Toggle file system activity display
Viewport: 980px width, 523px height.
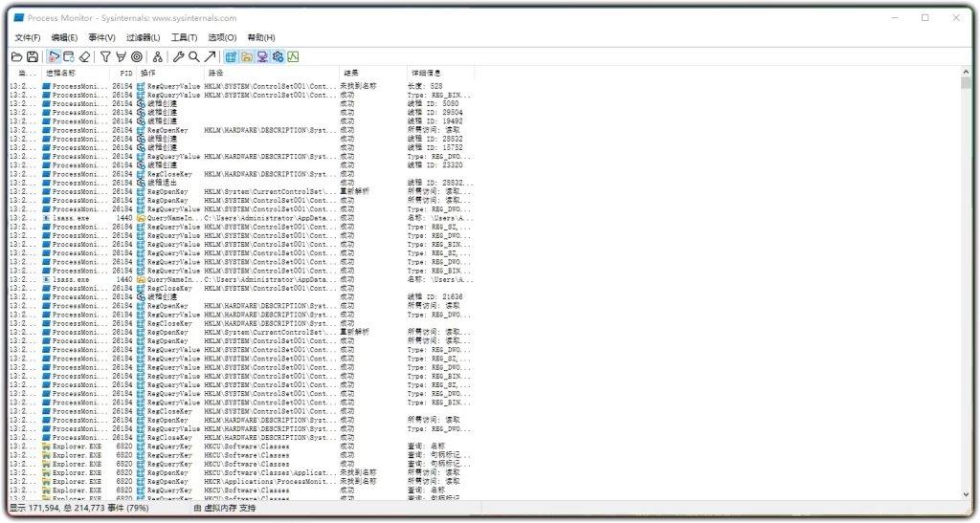point(247,56)
